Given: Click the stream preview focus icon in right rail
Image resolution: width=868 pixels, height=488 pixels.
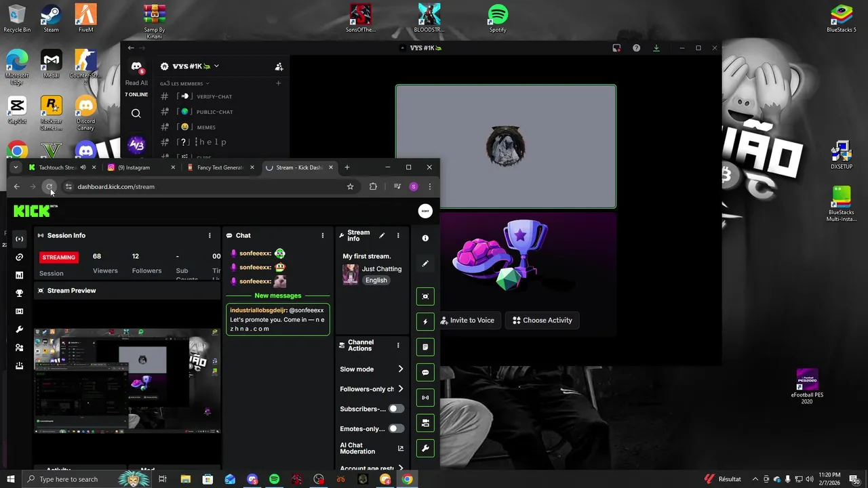Looking at the screenshot, I should coord(425,296).
